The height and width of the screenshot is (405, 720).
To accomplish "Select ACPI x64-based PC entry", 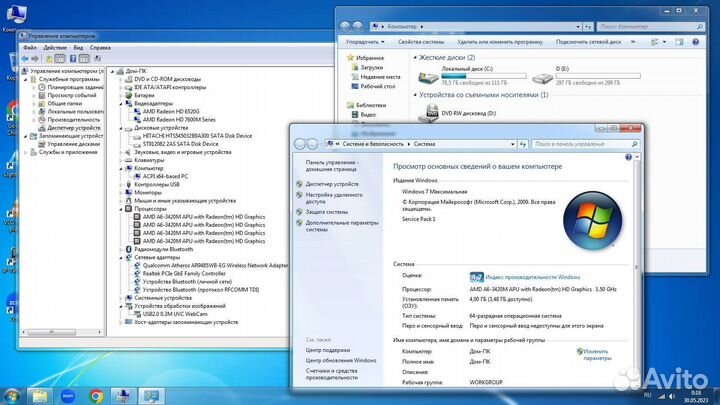I will pyautogui.click(x=165, y=176).
